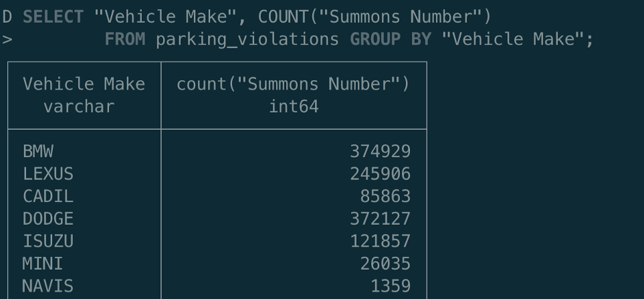Click COUNT("Summons Number") in the query
The width and height of the screenshot is (644, 299).
click(x=374, y=17)
